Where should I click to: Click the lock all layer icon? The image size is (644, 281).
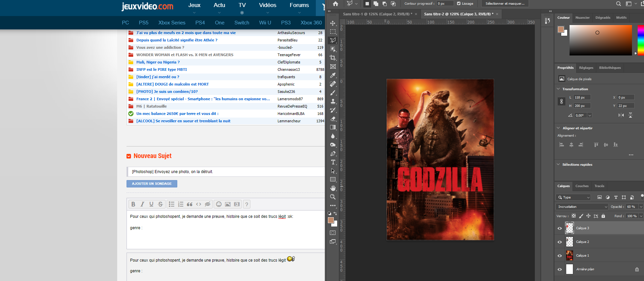[x=603, y=216]
